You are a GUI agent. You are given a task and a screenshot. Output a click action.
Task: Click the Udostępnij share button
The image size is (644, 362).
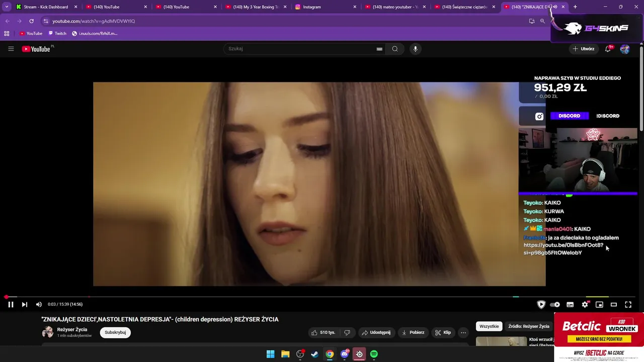[376, 332]
